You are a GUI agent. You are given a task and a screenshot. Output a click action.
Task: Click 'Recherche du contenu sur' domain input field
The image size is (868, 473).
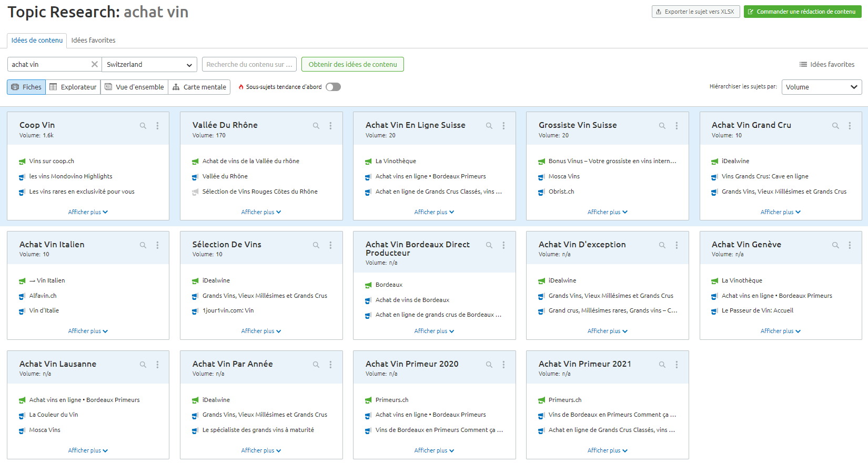pyautogui.click(x=249, y=64)
